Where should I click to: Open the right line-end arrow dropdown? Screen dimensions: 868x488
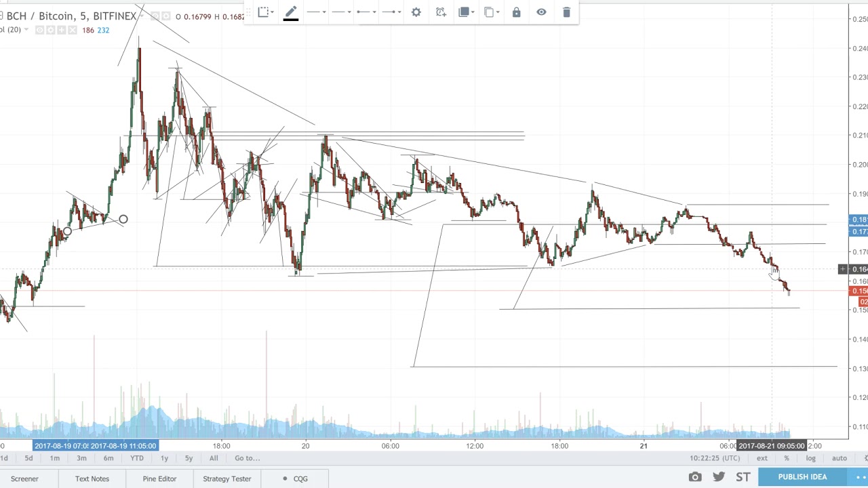(x=391, y=12)
